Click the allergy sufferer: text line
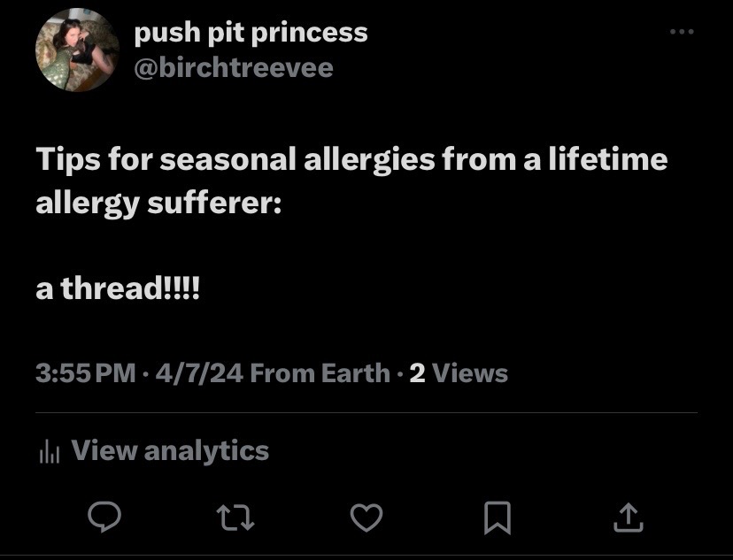 pos(159,203)
